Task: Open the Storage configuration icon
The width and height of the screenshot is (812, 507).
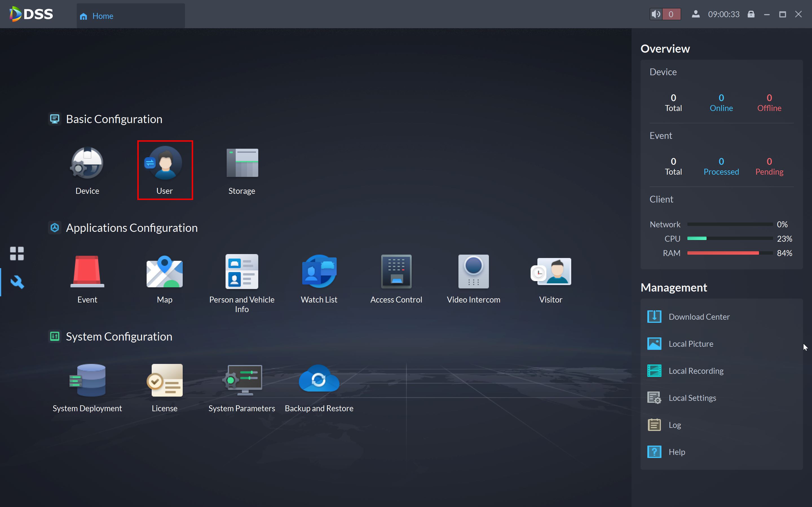Action: pos(242,163)
